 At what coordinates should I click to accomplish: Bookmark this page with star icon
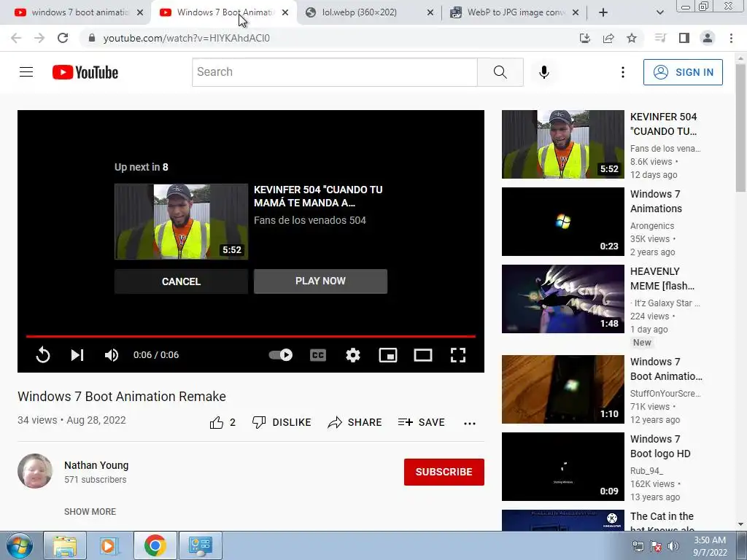click(632, 38)
